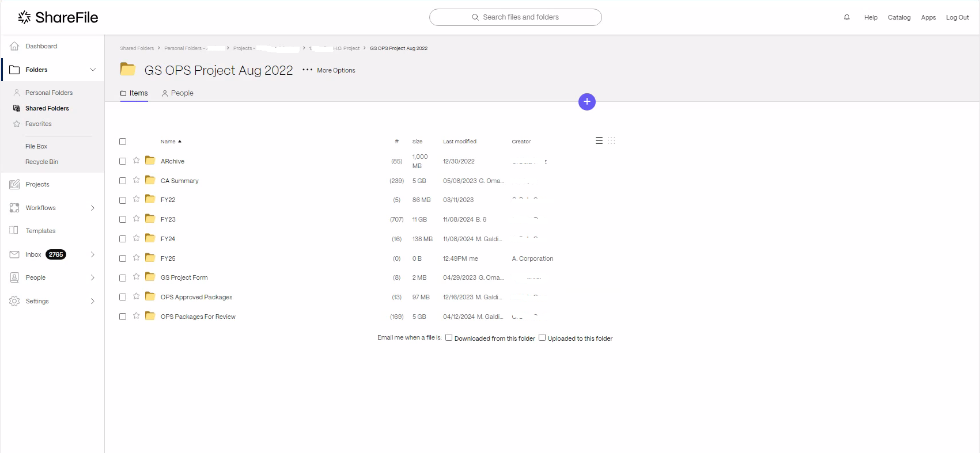Click the ARchive folder icon

(x=150, y=161)
